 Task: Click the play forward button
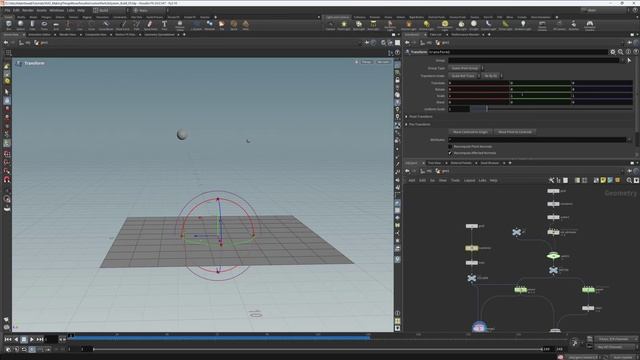pyautogui.click(x=32, y=340)
